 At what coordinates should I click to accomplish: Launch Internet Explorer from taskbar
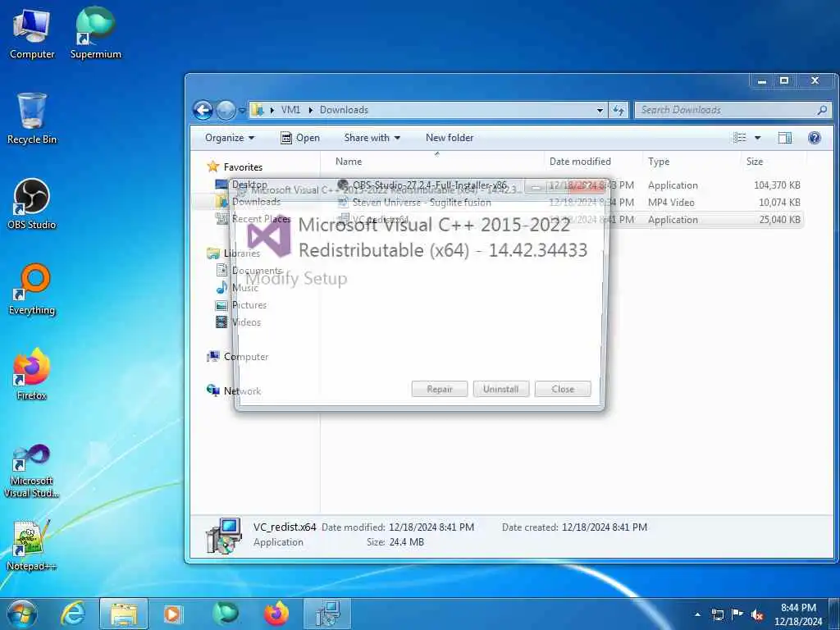pyautogui.click(x=73, y=614)
